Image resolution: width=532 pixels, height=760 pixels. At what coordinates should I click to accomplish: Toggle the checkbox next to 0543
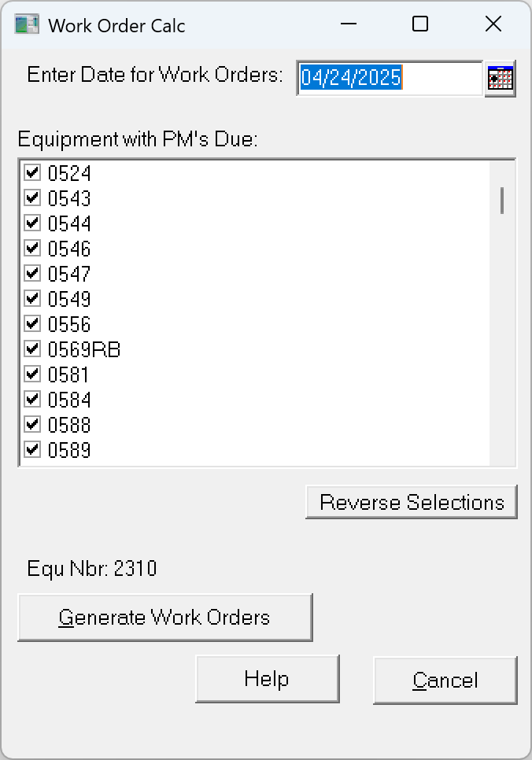click(x=32, y=197)
